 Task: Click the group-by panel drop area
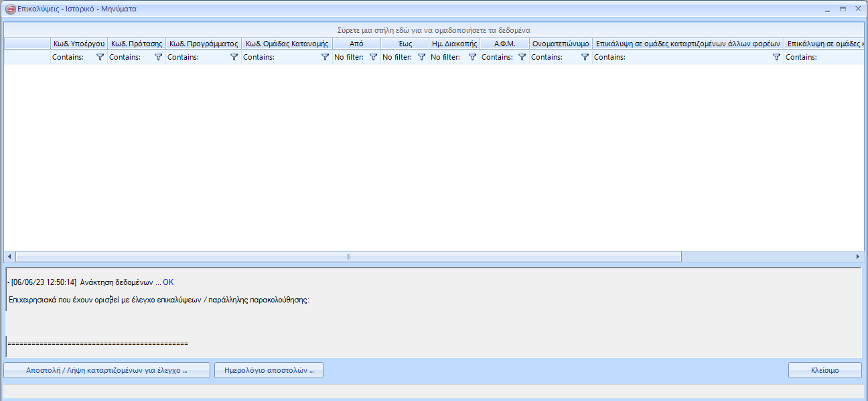433,30
